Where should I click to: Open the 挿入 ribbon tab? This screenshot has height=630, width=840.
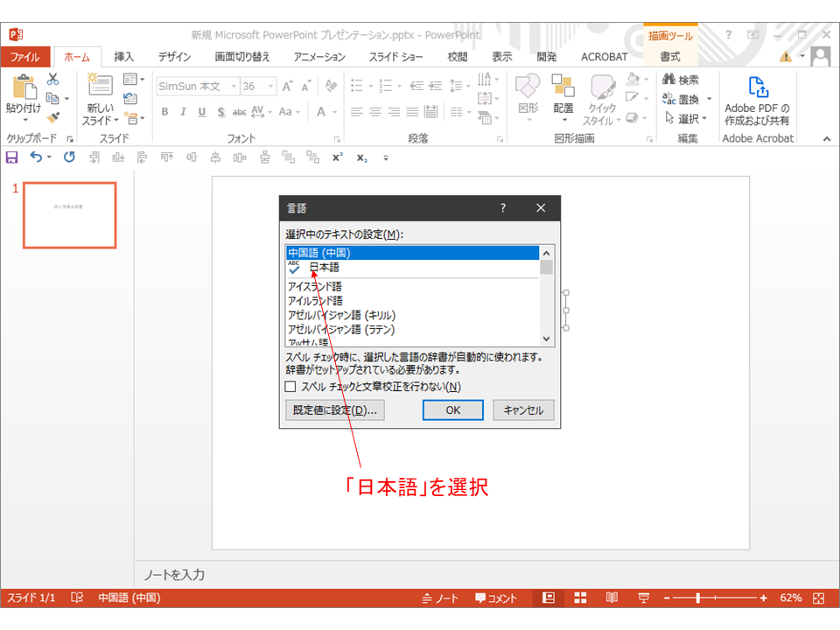pos(124,57)
